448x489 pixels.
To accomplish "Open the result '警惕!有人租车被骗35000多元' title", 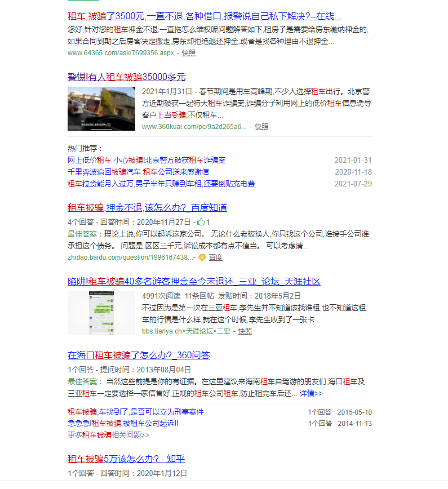I will click(126, 77).
